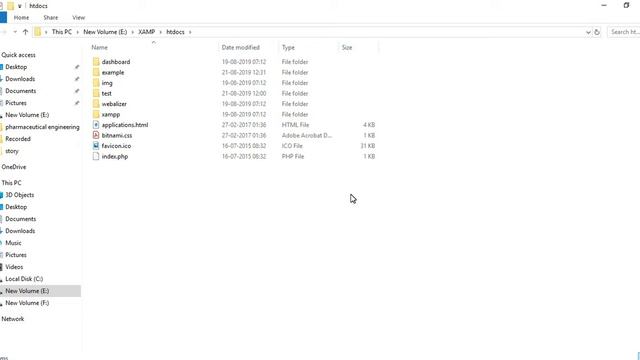Click the 'PHP File' type cell
The image size is (640, 360).
[293, 156]
